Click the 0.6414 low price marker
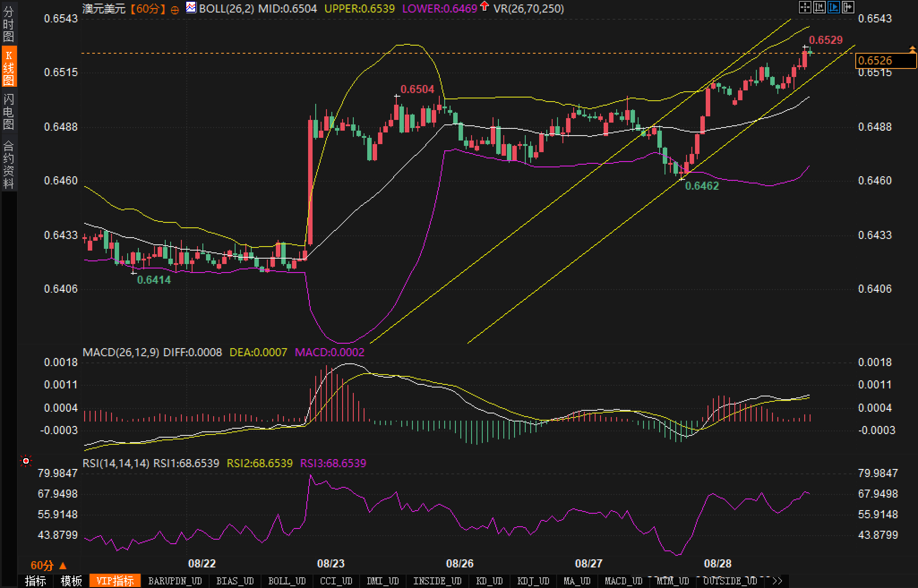This screenshot has height=588, width=918. click(x=154, y=280)
